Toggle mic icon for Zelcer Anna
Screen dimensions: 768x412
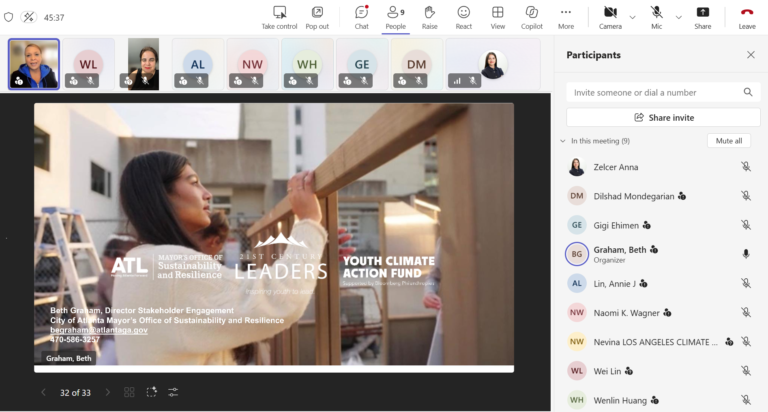745,167
